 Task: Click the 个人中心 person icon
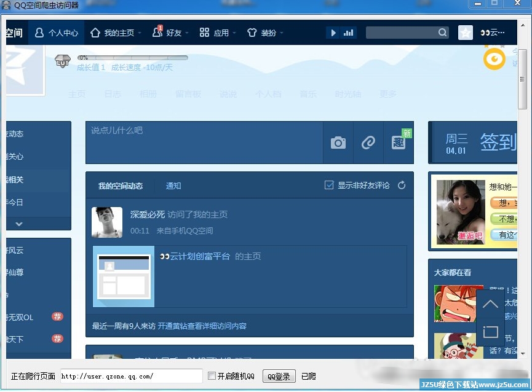tap(39, 33)
